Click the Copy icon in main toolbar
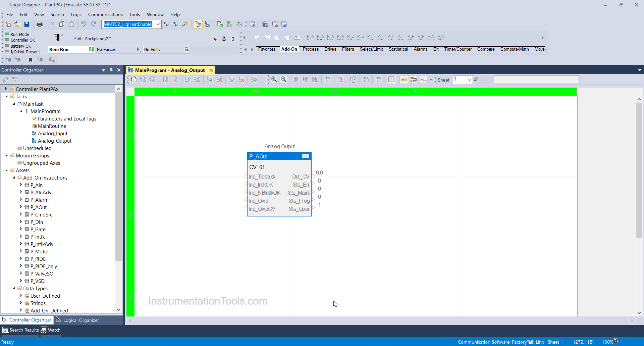644x346 pixels. pos(62,24)
